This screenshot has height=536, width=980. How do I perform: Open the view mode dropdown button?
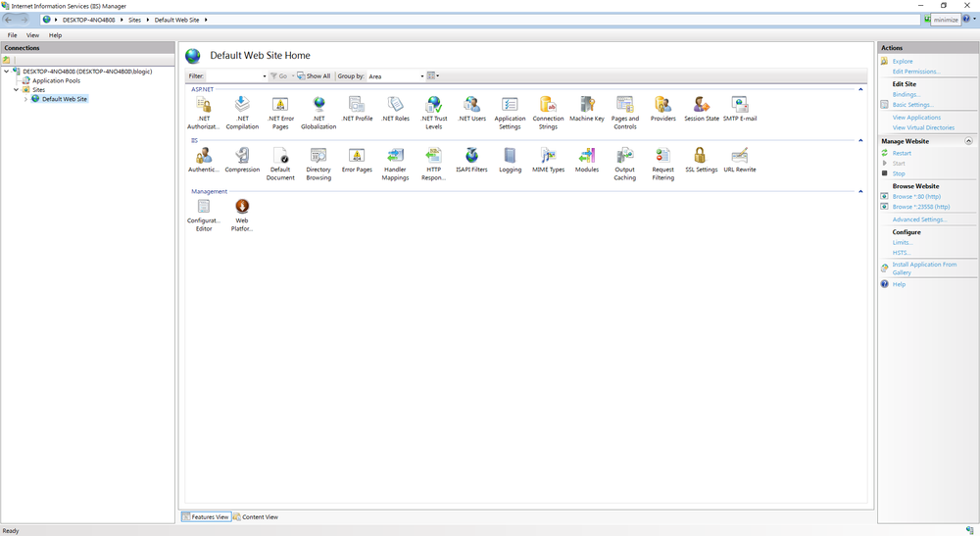(x=433, y=75)
